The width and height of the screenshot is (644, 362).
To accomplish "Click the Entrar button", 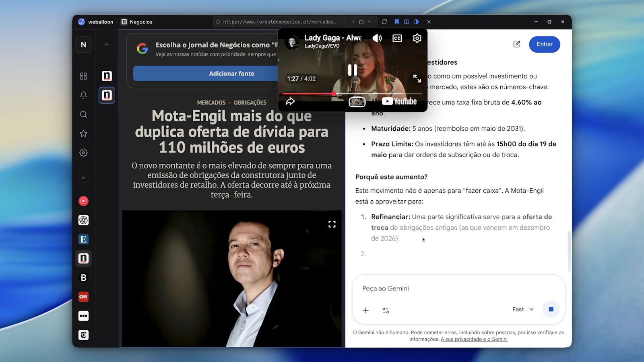I will click(544, 44).
